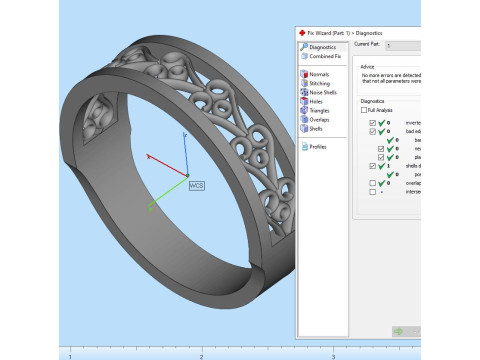Toggle the shells diagnostic checkbox
480x360 pixels.
[x=373, y=166]
